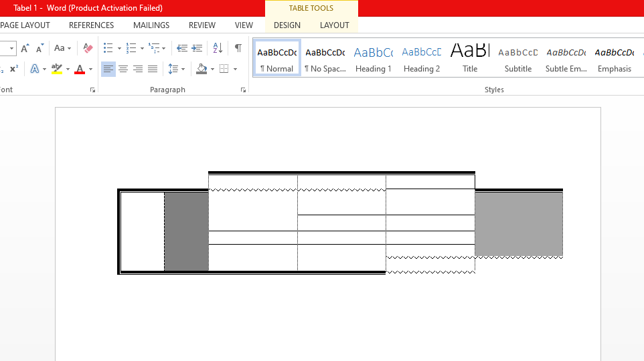This screenshot has width=644, height=361.
Task: Insert a numbered list
Action: (131, 48)
